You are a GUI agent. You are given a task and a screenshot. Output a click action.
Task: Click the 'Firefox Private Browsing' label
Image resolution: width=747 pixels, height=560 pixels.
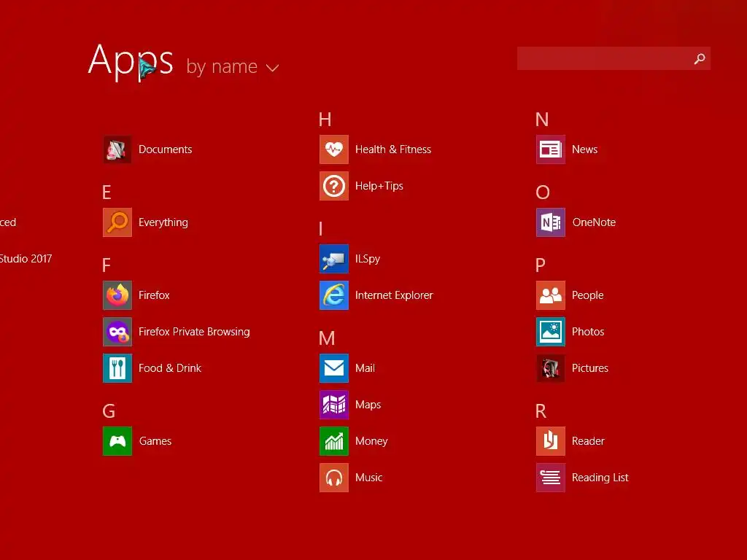[x=194, y=332]
